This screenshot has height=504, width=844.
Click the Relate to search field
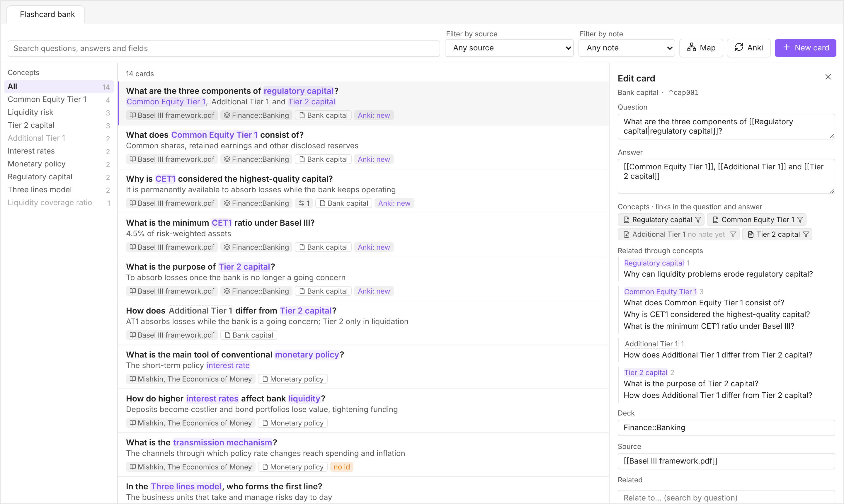726,497
